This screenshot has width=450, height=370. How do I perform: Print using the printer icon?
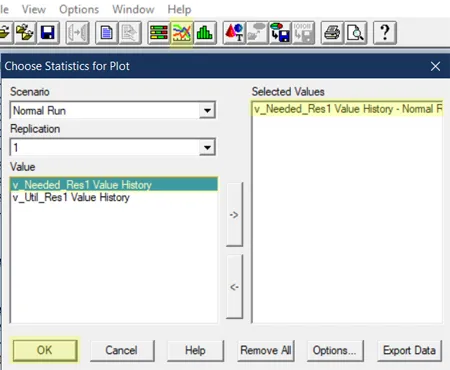[332, 33]
